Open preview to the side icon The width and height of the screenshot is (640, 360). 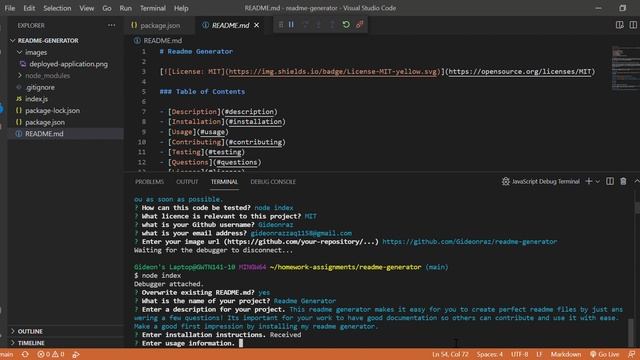pyautogui.click(x=620, y=25)
